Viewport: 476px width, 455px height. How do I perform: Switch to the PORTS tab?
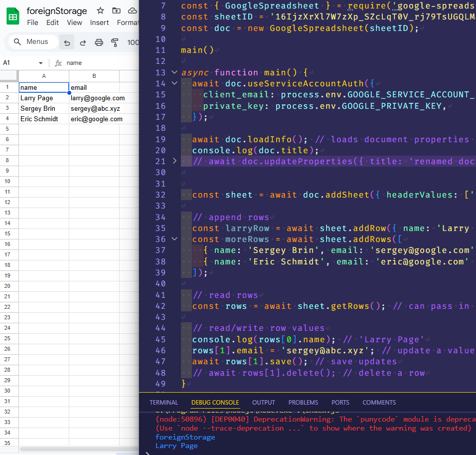[x=340, y=403]
